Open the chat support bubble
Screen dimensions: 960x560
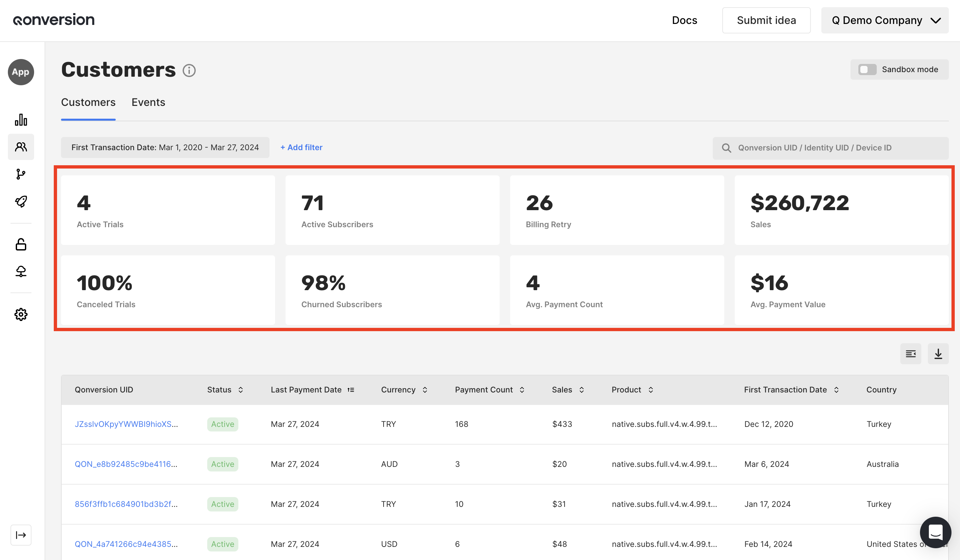pyautogui.click(x=935, y=532)
